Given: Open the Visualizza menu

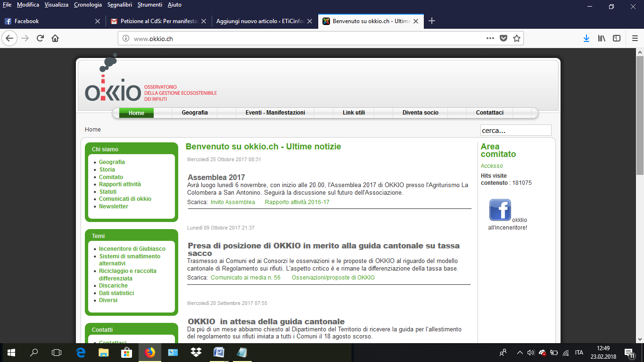Looking at the screenshot, I should tap(57, 5).
